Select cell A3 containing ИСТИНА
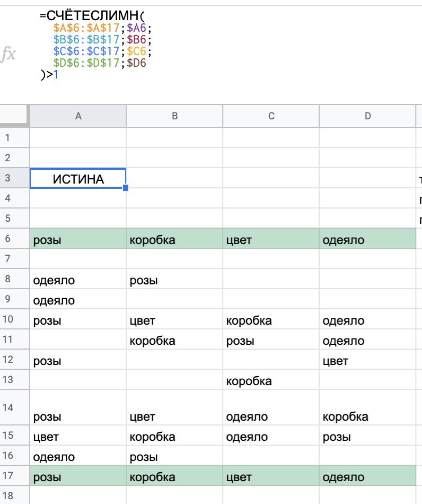 coord(78,178)
